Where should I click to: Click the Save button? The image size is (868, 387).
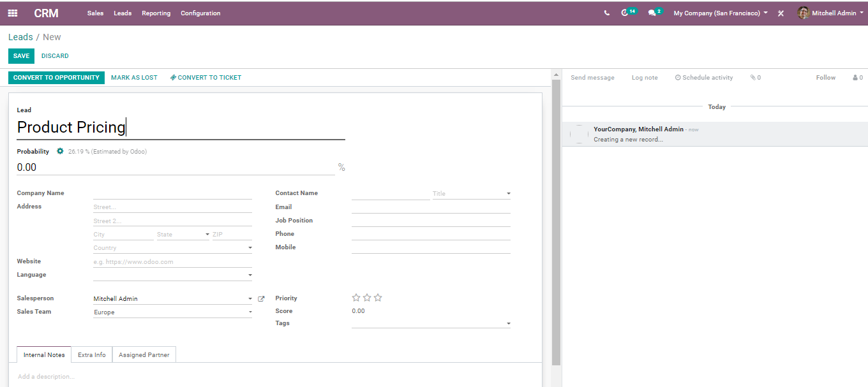click(21, 56)
